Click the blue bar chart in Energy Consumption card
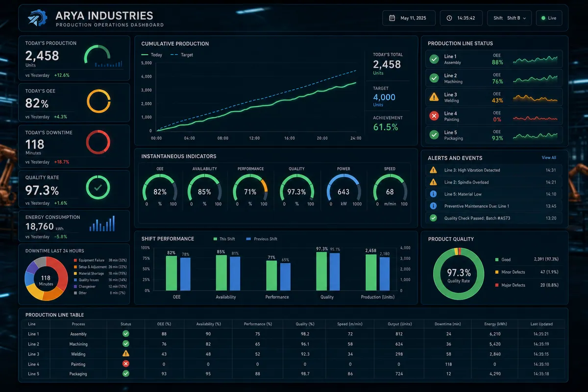 [102, 224]
